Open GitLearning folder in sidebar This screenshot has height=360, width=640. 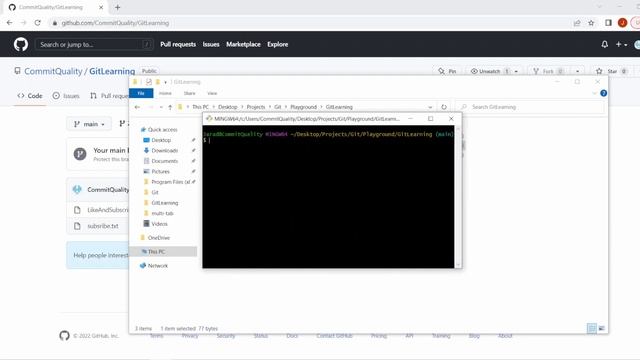tap(164, 203)
